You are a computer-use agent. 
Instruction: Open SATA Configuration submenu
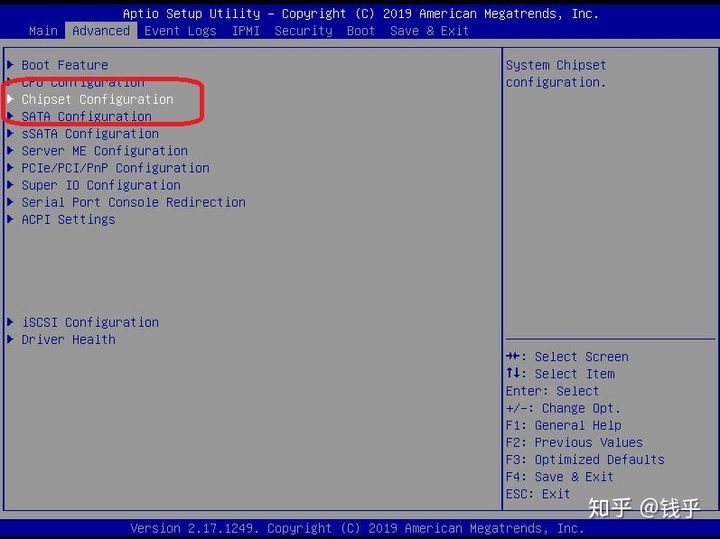point(86,117)
